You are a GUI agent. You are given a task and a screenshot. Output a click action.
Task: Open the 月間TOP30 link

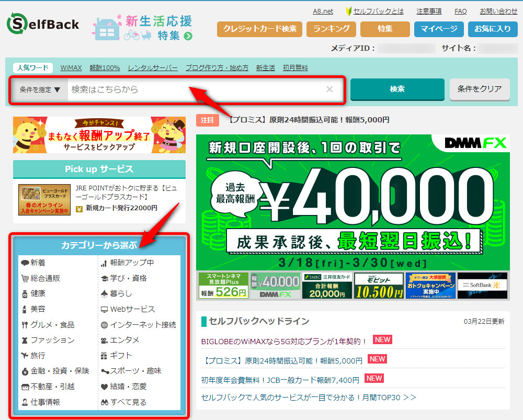coord(309,398)
